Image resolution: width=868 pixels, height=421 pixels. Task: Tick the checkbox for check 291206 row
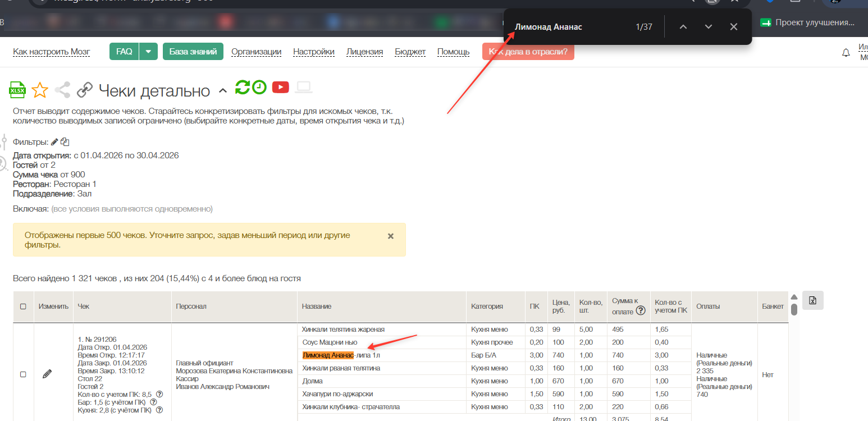[23, 374]
